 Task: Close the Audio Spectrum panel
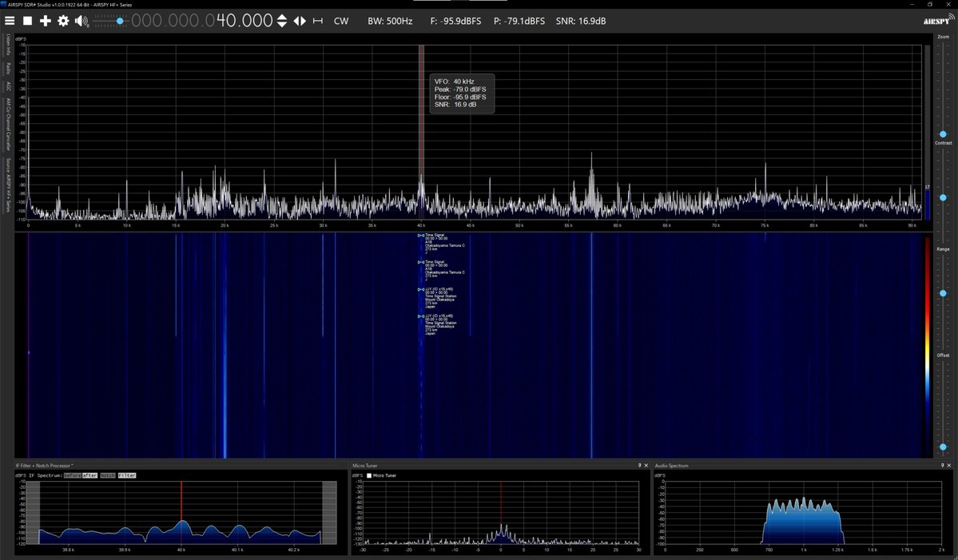coord(949,466)
